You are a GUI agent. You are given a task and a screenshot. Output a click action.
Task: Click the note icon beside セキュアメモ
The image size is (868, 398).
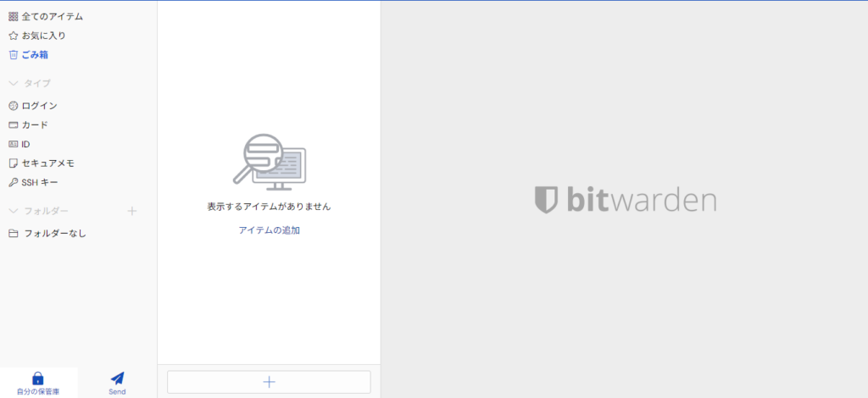(x=14, y=163)
